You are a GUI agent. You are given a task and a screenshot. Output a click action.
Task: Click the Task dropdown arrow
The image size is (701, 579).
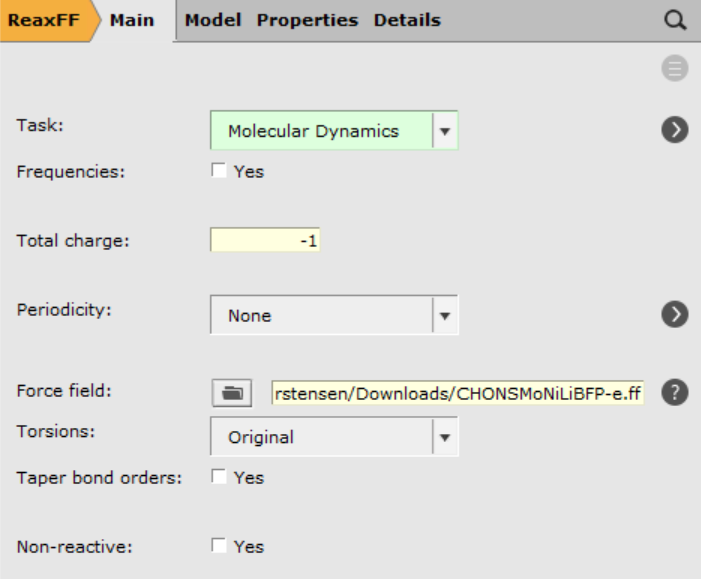pos(445,131)
